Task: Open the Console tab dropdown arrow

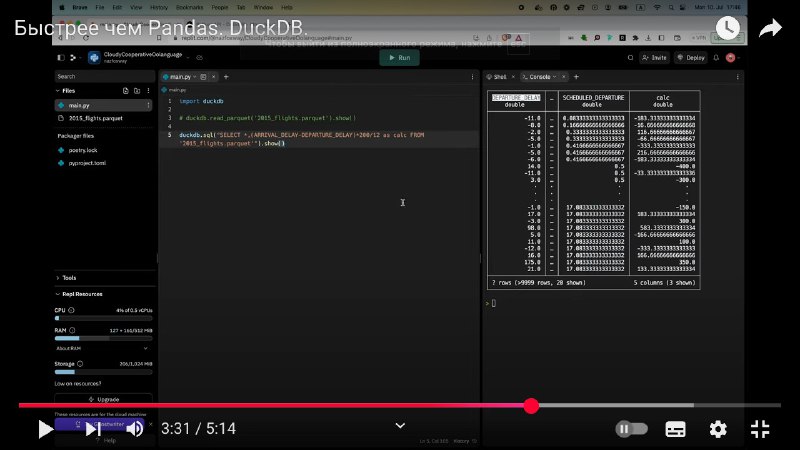Action: (555, 77)
